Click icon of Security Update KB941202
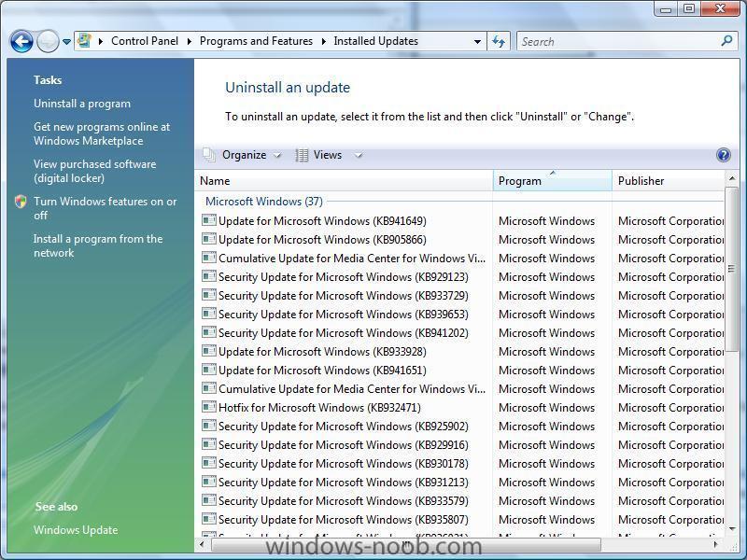Screen dimensions: 747x560 tap(208, 332)
